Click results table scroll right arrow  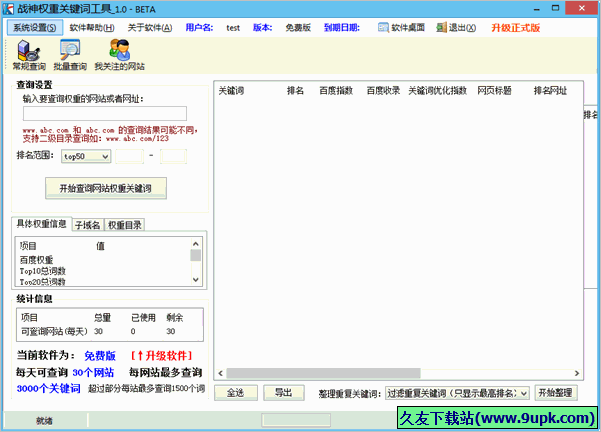[x=576, y=373]
